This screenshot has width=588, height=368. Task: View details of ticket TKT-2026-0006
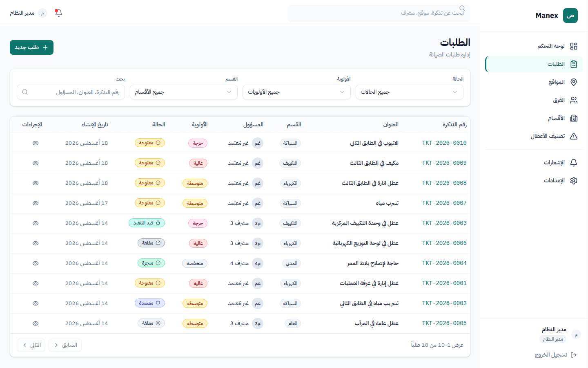[x=36, y=243]
